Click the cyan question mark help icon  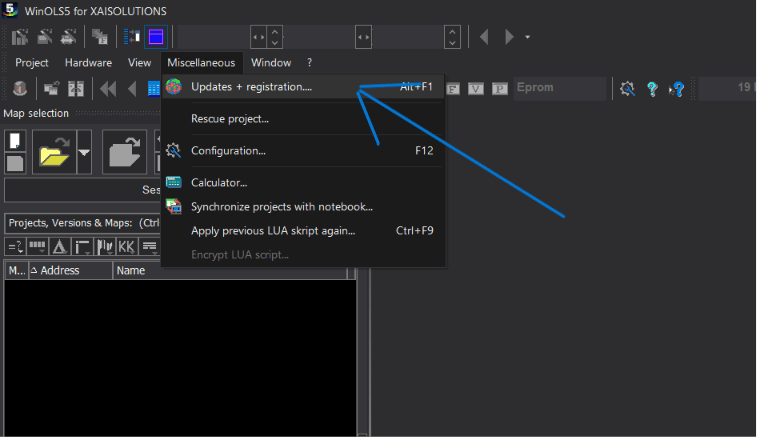coord(652,89)
